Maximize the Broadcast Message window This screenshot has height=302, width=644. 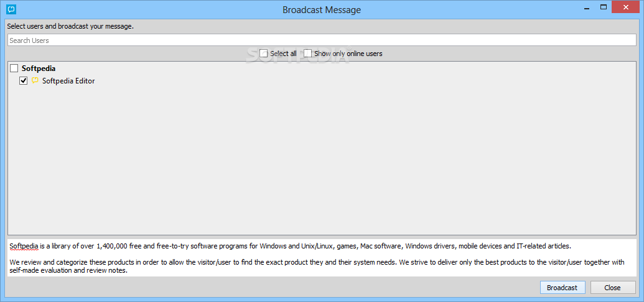(x=604, y=7)
